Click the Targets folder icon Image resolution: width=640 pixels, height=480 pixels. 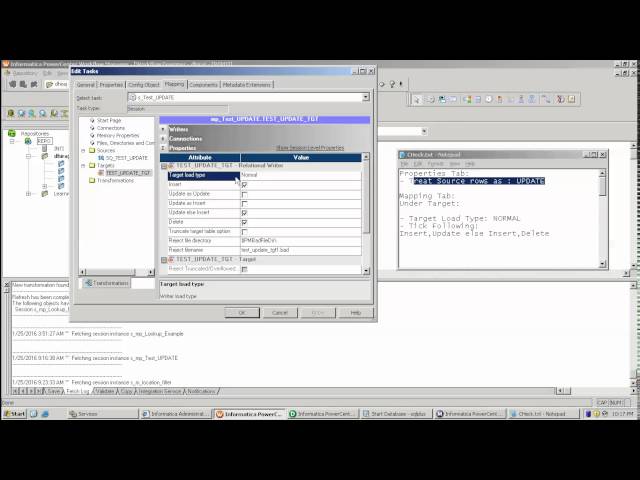(x=92, y=166)
